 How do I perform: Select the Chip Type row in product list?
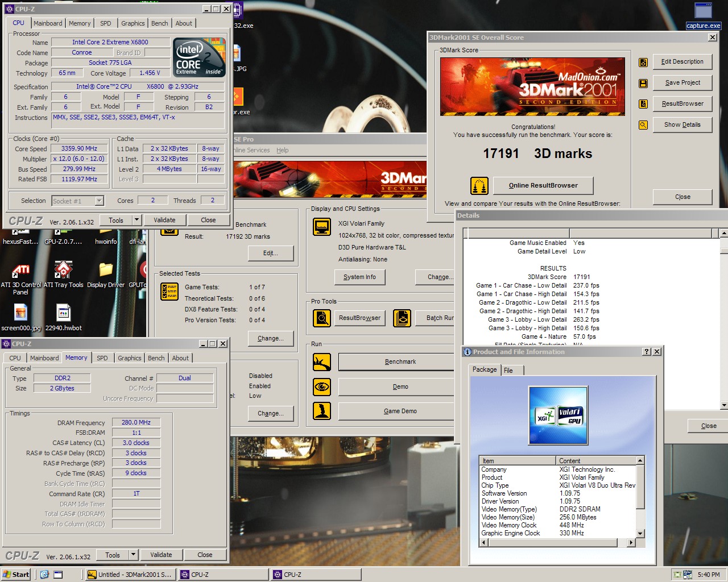558,485
